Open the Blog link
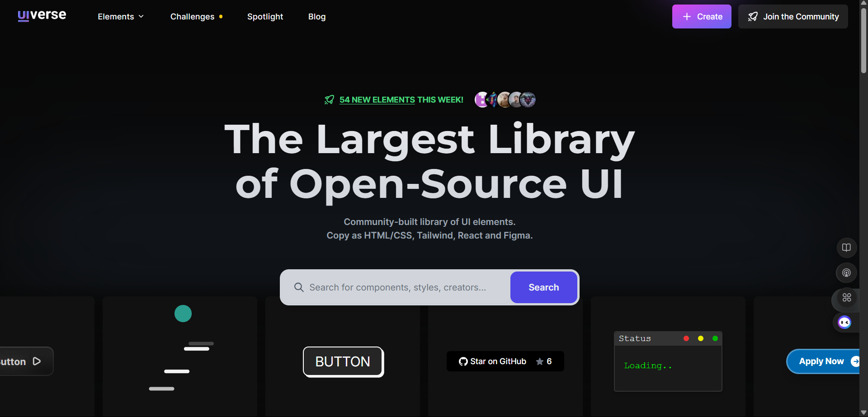 (316, 17)
